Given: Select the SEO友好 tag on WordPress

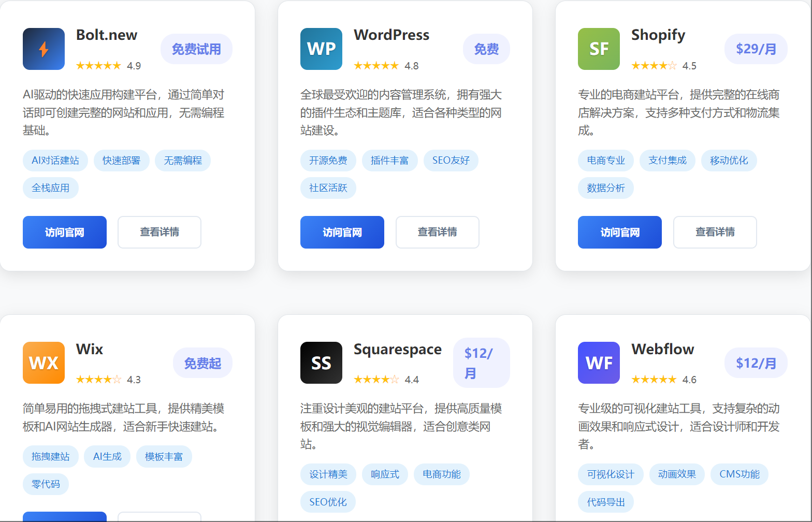Looking at the screenshot, I should pyautogui.click(x=451, y=161).
